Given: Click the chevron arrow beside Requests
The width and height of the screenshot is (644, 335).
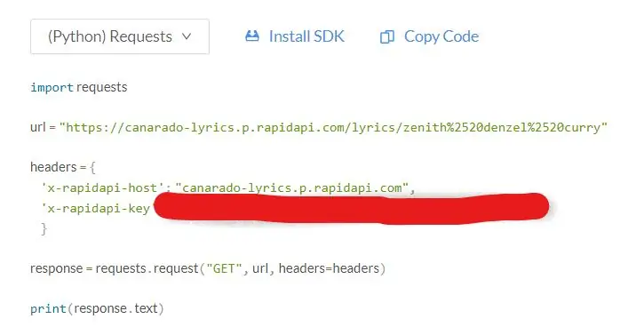Looking at the screenshot, I should [x=187, y=36].
